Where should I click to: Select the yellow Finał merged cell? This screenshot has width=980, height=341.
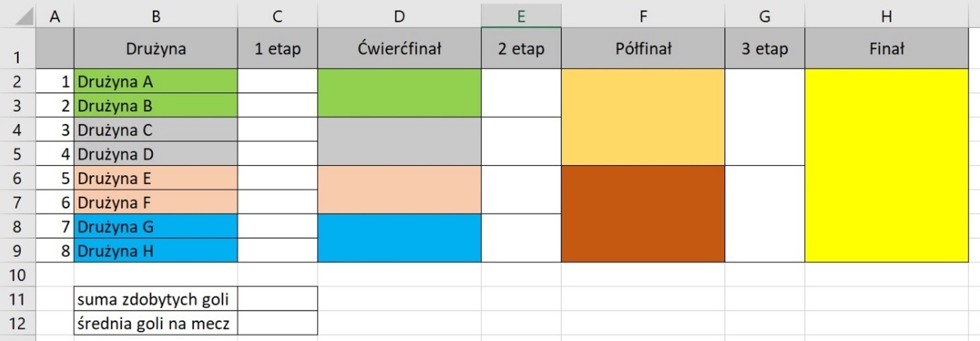tap(886, 165)
